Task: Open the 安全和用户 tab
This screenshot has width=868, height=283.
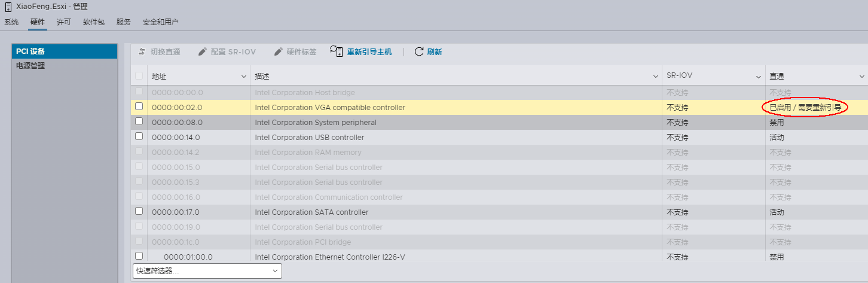Action: pos(160,22)
